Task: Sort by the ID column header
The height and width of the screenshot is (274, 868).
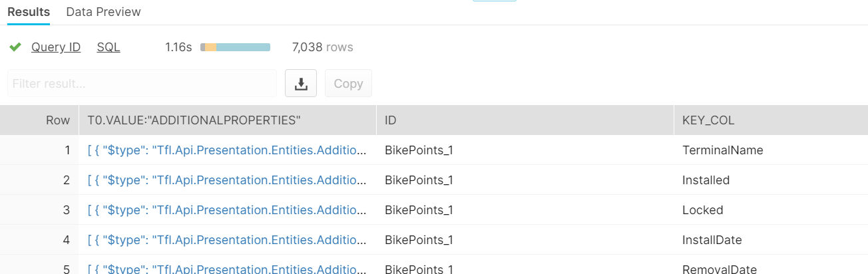Action: [x=391, y=120]
